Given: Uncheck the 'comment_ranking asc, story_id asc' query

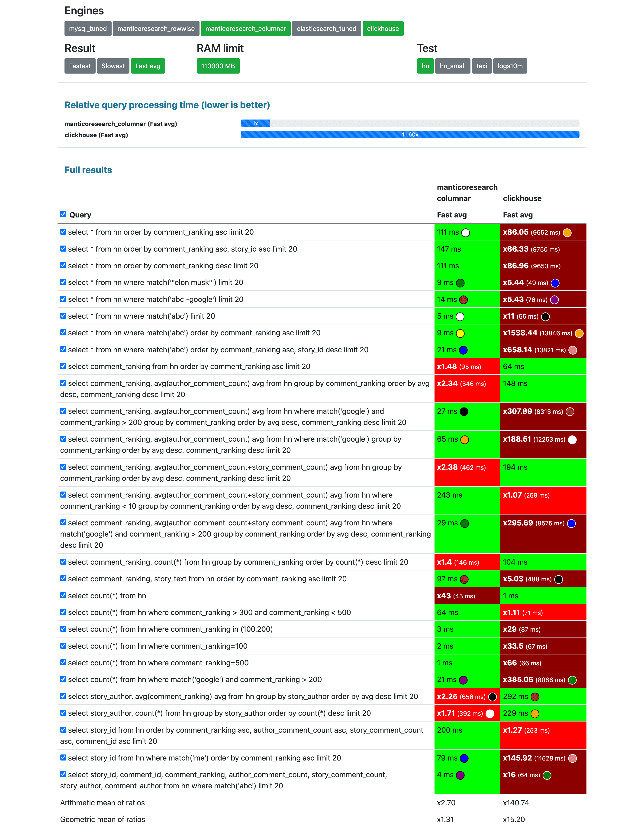Looking at the screenshot, I should pos(63,249).
